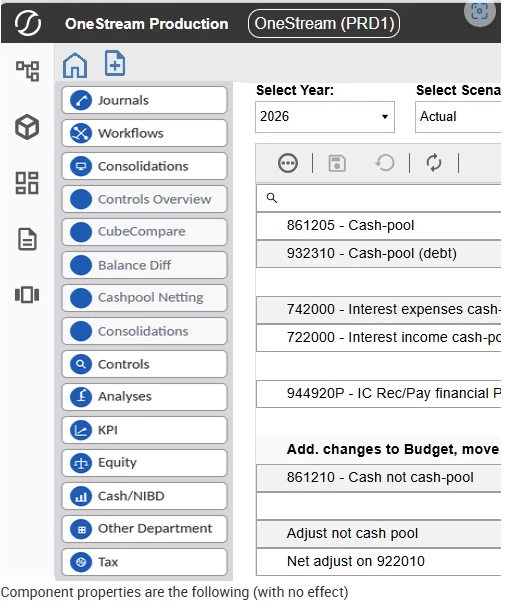
Task: Click the search magnifier icon
Action: click(x=272, y=198)
